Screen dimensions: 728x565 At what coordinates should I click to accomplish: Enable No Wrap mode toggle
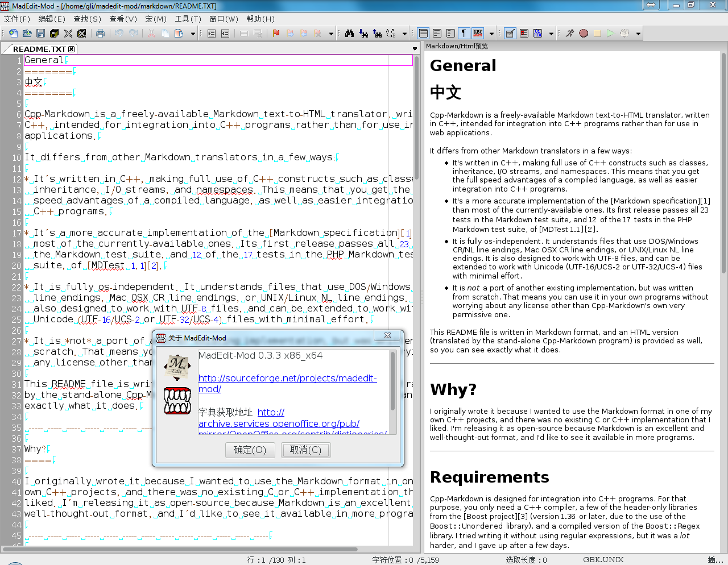pyautogui.click(x=423, y=34)
